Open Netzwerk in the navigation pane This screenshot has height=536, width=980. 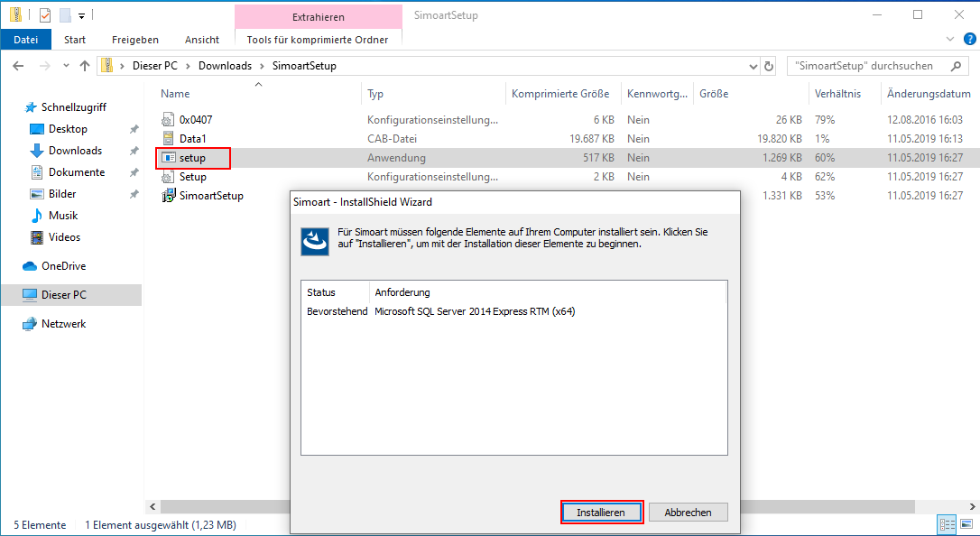(63, 324)
